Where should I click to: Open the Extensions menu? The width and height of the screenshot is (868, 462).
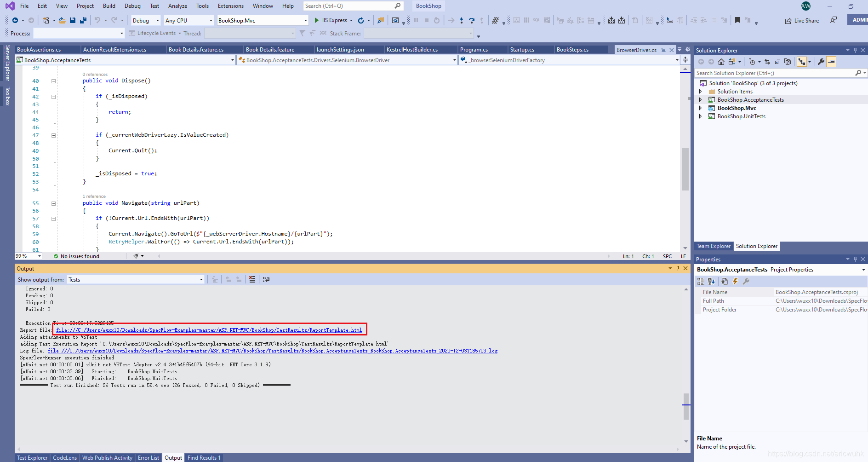click(231, 6)
